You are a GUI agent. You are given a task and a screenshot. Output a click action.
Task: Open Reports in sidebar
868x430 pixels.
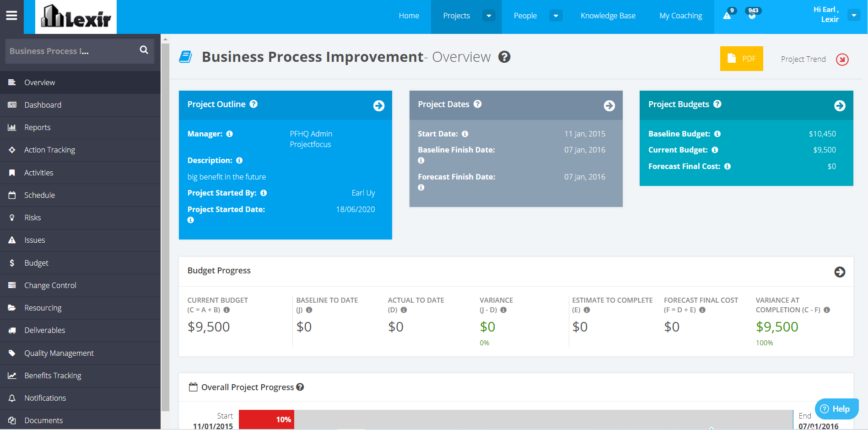point(80,127)
